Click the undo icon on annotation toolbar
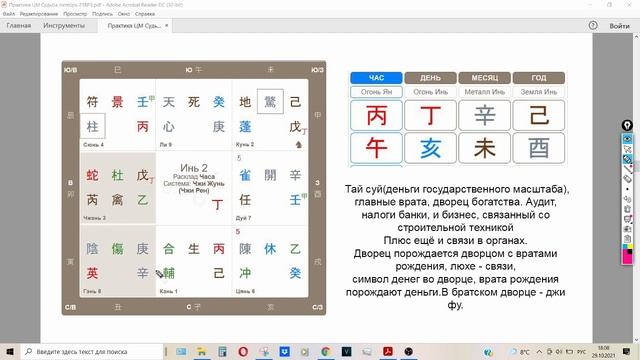The image size is (640, 360). click(627, 199)
